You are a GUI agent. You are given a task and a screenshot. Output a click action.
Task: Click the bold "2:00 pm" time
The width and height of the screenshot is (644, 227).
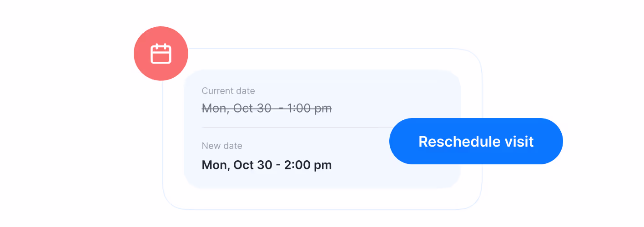[x=308, y=165]
